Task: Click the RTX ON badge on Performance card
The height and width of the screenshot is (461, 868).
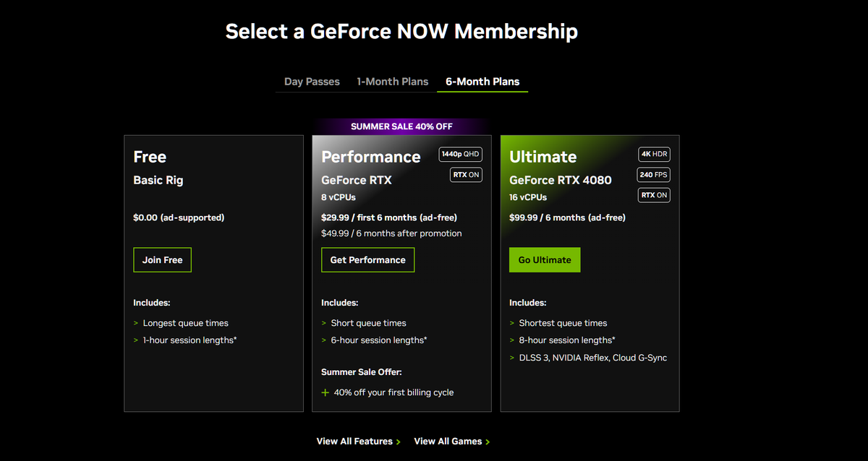Action: [x=465, y=174]
